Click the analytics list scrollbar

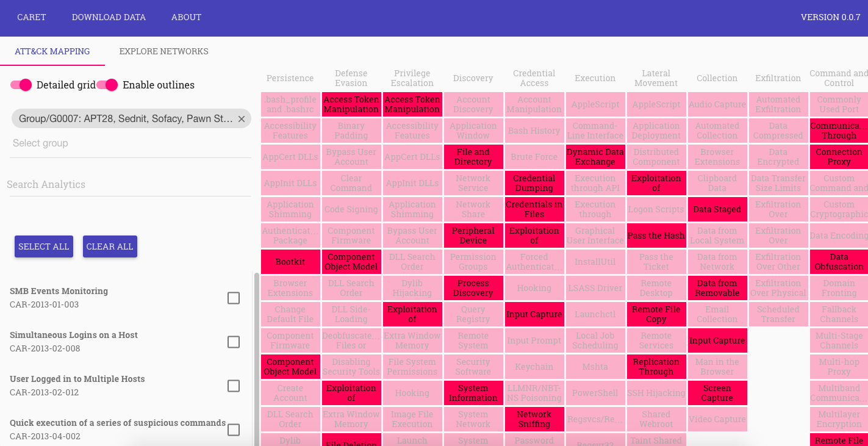click(x=256, y=354)
